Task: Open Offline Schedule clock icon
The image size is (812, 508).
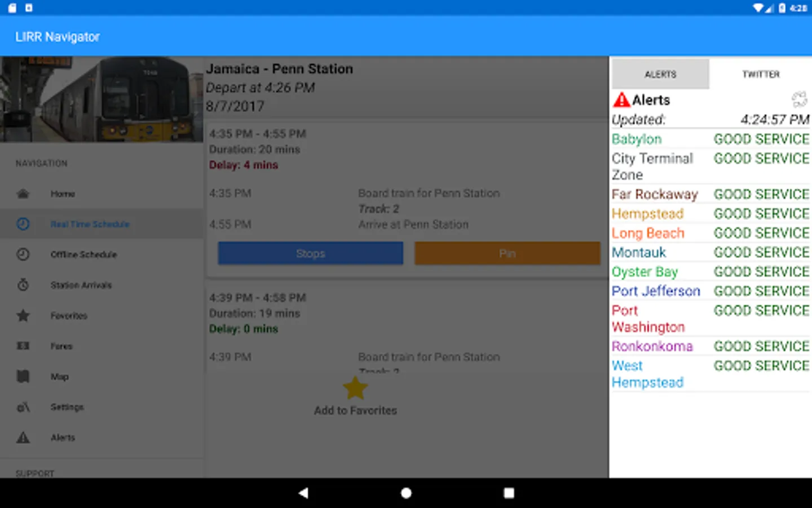Action: pos(23,255)
